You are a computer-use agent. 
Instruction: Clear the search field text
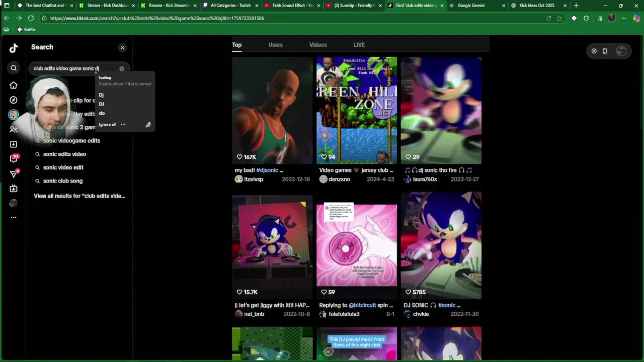point(122,69)
